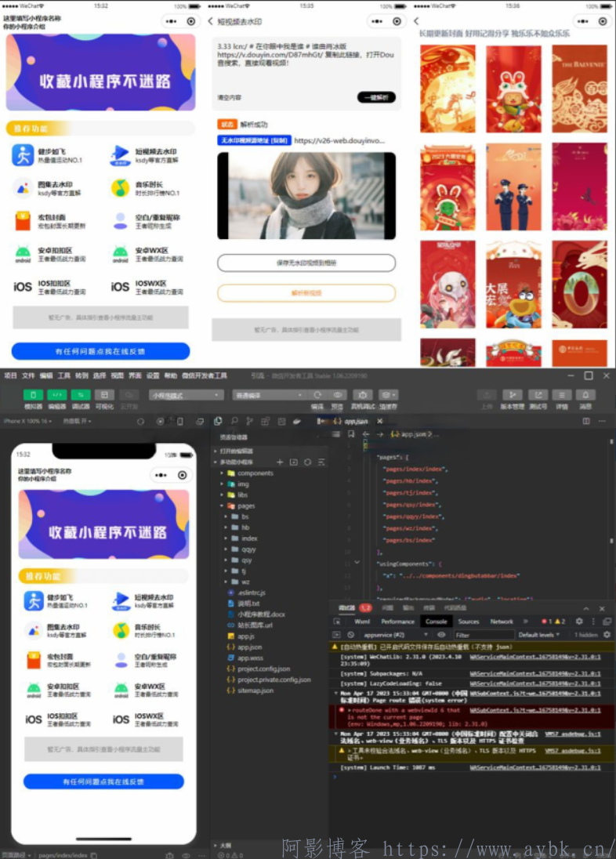The height and width of the screenshot is (859, 616).
Task: Open the source control branch icon
Action: [x=249, y=422]
